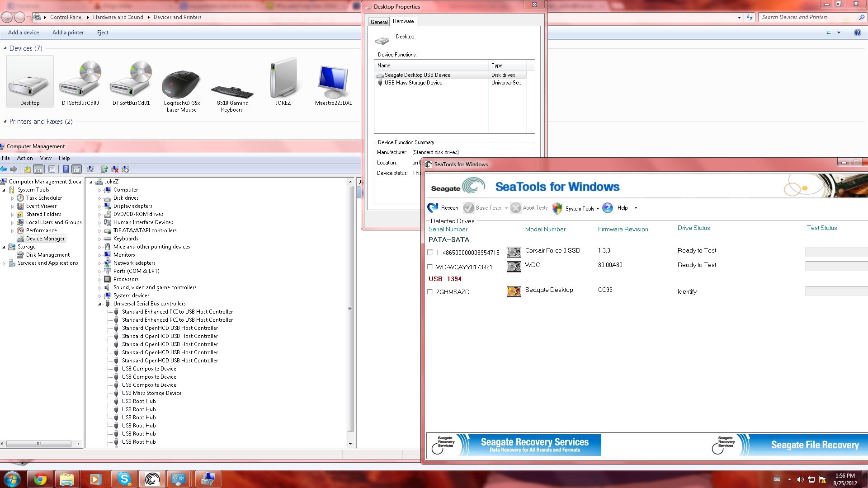Image resolution: width=868 pixels, height=488 pixels.
Task: Click Scan for hardware changes icon
Action: pyautogui.click(x=90, y=169)
